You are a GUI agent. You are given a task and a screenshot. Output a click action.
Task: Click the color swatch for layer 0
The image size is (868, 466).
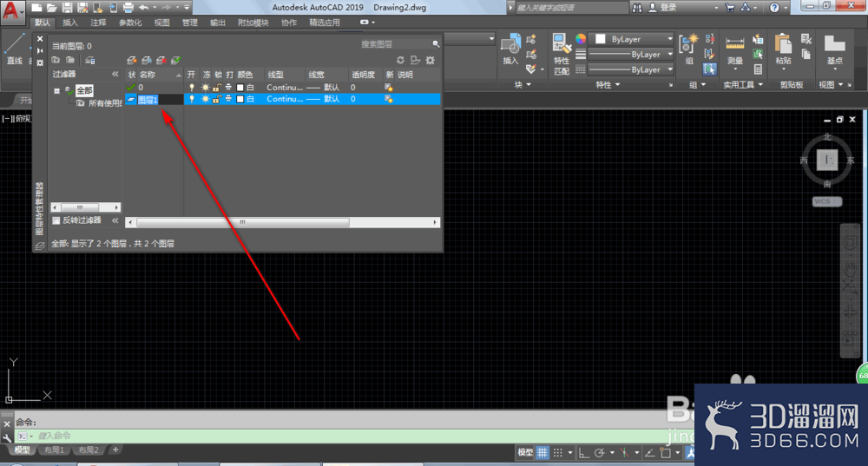tap(240, 88)
